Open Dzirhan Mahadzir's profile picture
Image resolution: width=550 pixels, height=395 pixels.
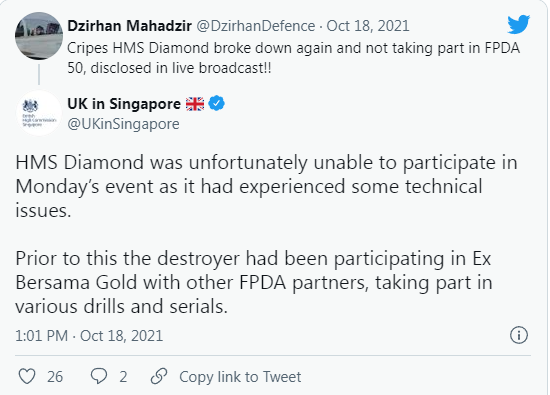pos(39,36)
